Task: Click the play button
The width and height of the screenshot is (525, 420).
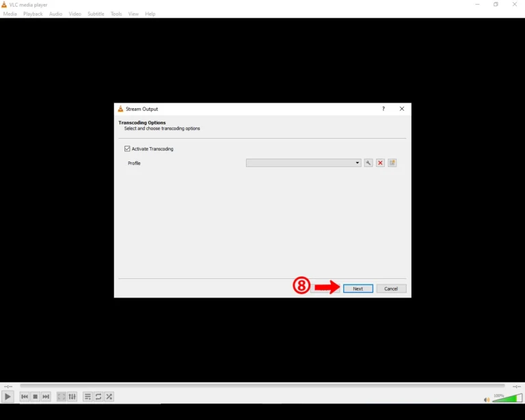Action: coord(8,397)
